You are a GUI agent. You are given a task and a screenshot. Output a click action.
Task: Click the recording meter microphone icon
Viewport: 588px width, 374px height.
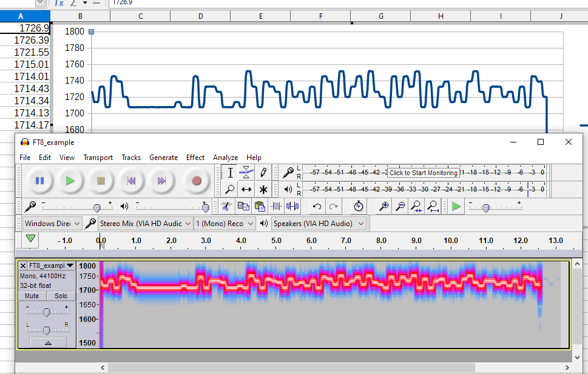pyautogui.click(x=288, y=173)
